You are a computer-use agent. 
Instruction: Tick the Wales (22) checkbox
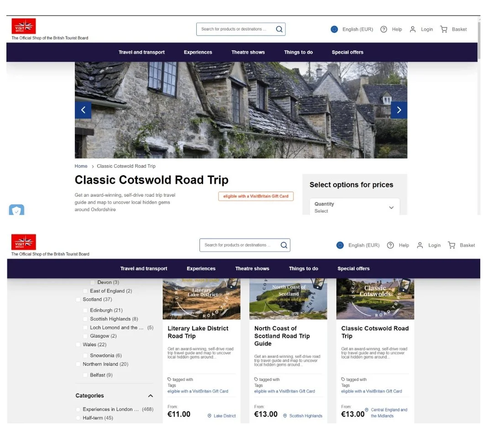coord(78,344)
